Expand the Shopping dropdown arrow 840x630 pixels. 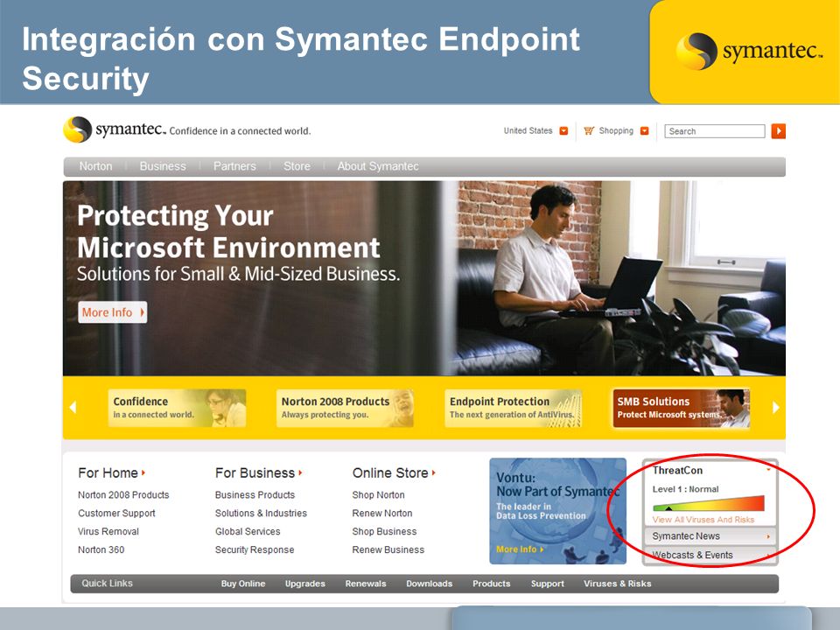tap(645, 130)
